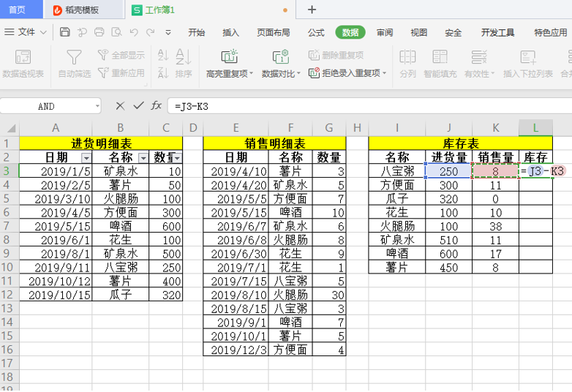Viewport: 572px width, 392px height.
Task: Click the 销售明细表 title cell
Action: tap(274, 143)
